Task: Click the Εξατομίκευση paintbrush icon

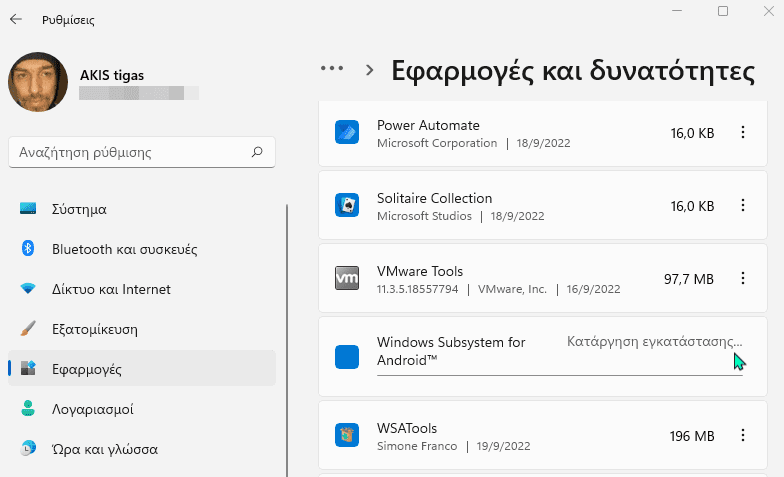Action: tap(28, 328)
